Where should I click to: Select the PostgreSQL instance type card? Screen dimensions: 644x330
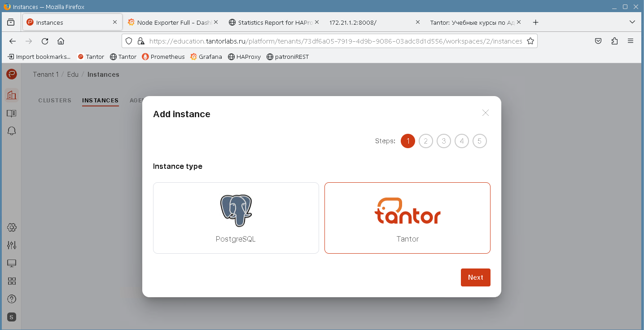(236, 218)
